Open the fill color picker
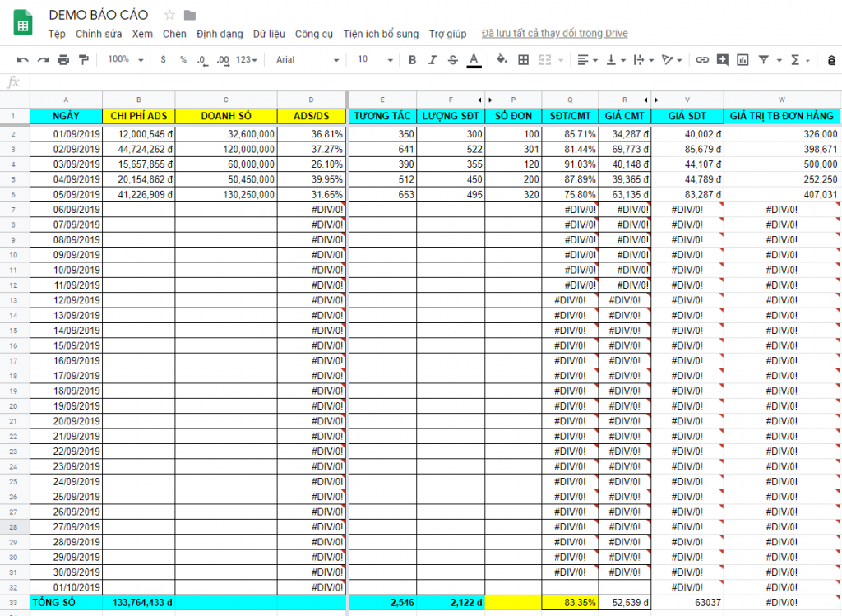This screenshot has height=616, width=842. pos(502,59)
